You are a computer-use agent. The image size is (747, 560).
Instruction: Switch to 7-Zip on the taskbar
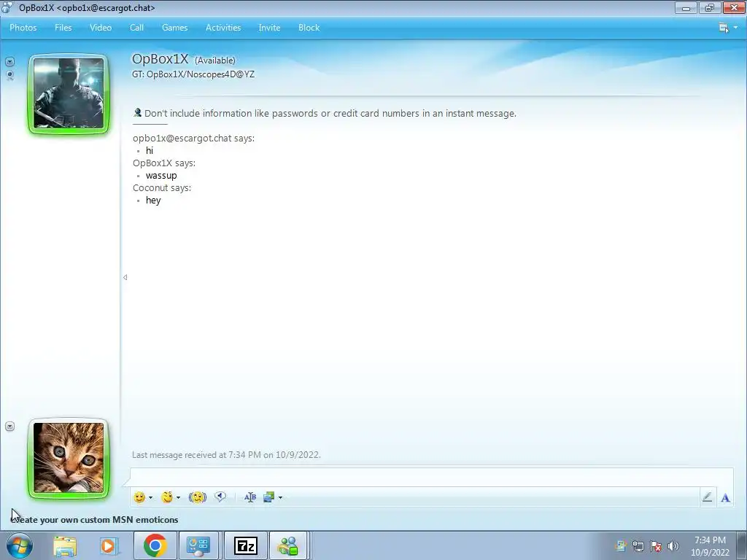click(246, 545)
